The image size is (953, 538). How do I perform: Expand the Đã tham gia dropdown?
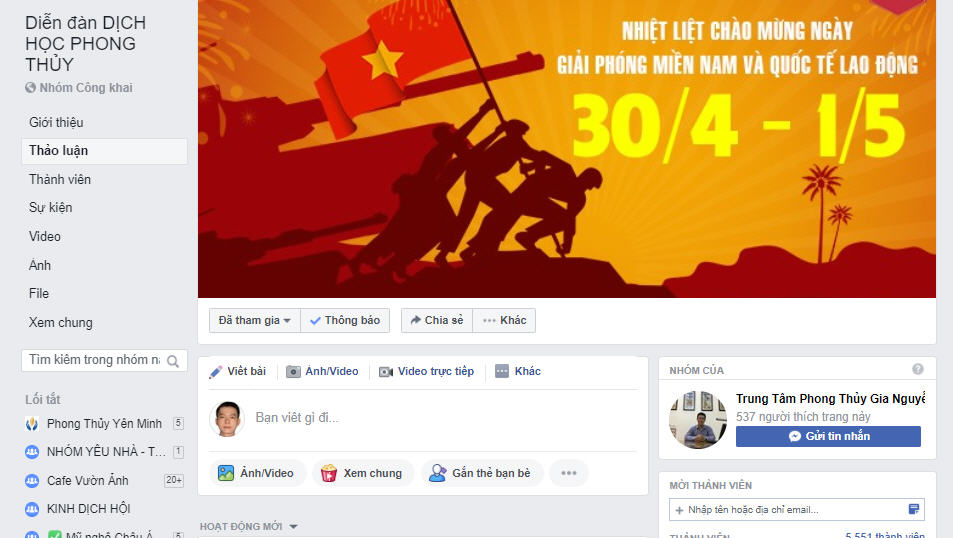pyautogui.click(x=255, y=320)
